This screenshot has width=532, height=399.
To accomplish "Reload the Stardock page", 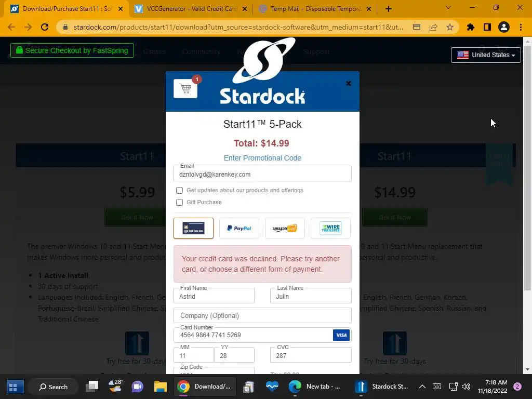I will click(x=45, y=27).
